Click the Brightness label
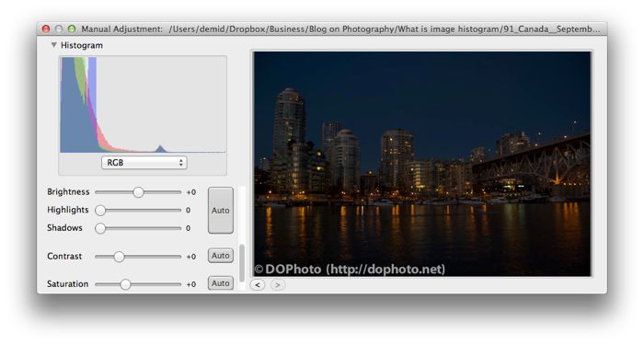Screen dimensions: 644x345 coord(68,191)
